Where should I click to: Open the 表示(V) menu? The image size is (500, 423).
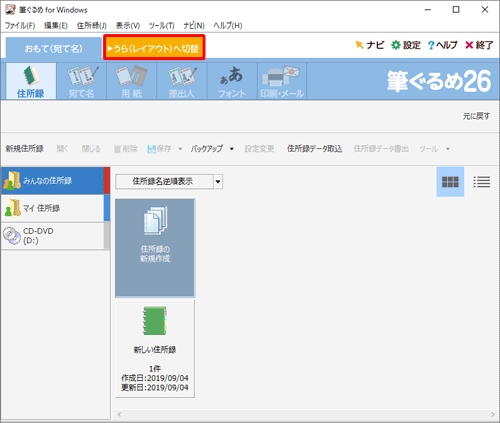coord(128,26)
